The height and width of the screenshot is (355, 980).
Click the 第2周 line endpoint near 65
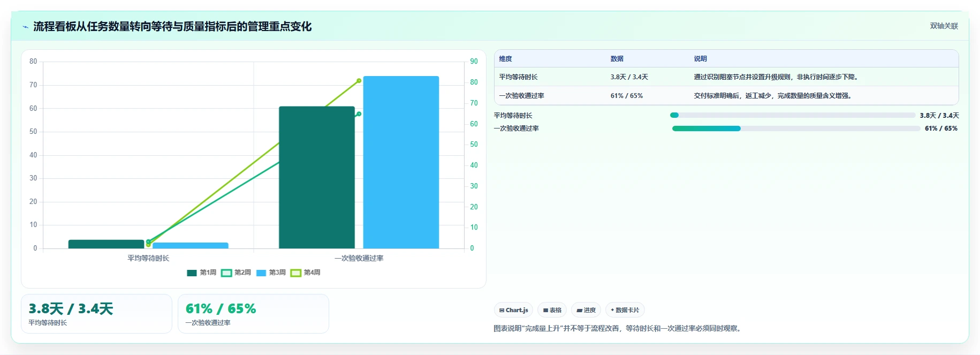(359, 114)
